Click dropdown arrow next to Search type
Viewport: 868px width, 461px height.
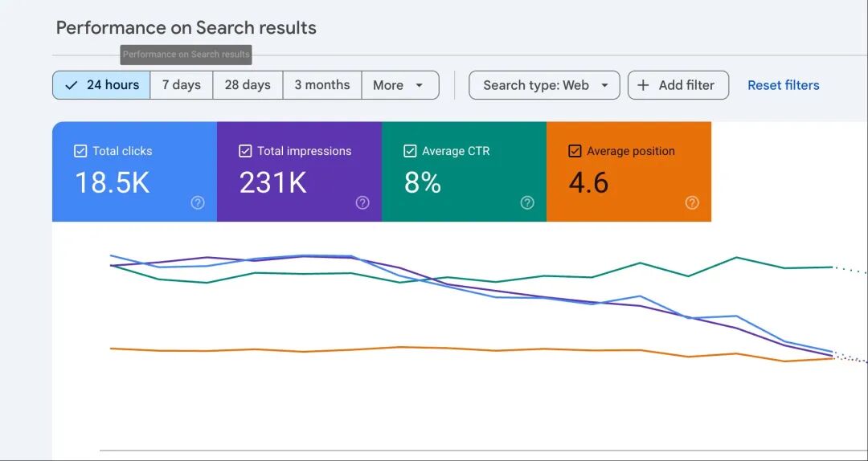tap(604, 85)
